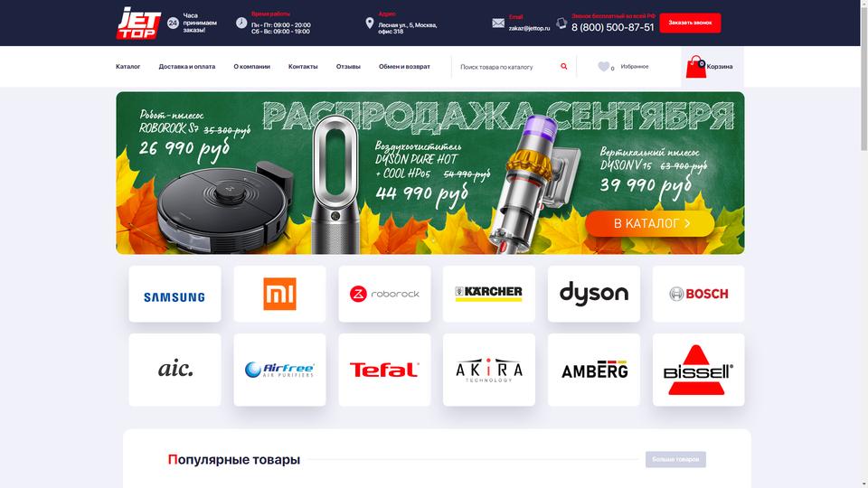Screen dimensions: 868x488
Task: Open the Kärcher brand tile
Action: (489, 294)
